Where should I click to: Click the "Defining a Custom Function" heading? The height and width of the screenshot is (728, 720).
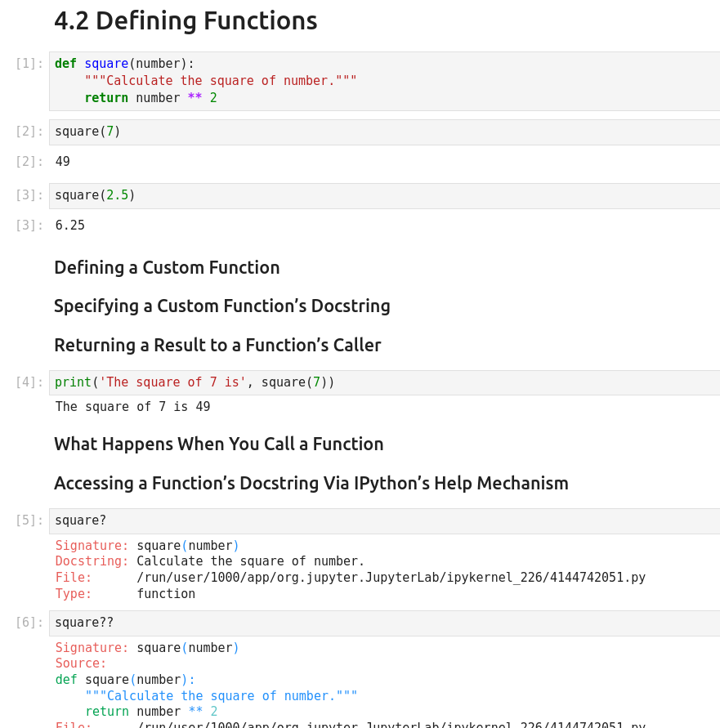(x=167, y=267)
